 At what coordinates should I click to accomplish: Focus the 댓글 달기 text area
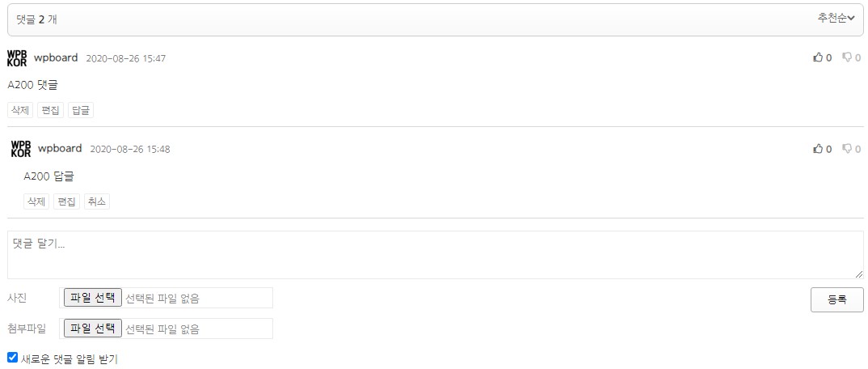point(435,255)
